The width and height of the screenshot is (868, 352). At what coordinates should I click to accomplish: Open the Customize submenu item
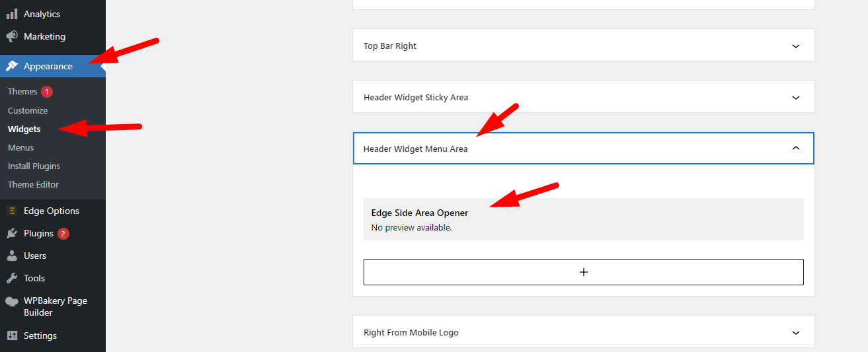(x=28, y=110)
